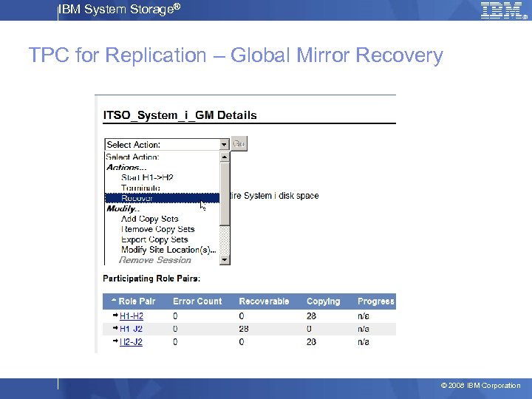The height and width of the screenshot is (399, 532).
Task: Click the arrow icon beside H2-J2
Action: pyautogui.click(x=115, y=341)
